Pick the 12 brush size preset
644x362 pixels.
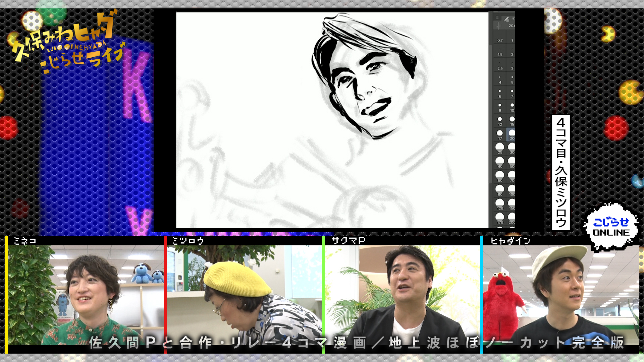click(500, 120)
